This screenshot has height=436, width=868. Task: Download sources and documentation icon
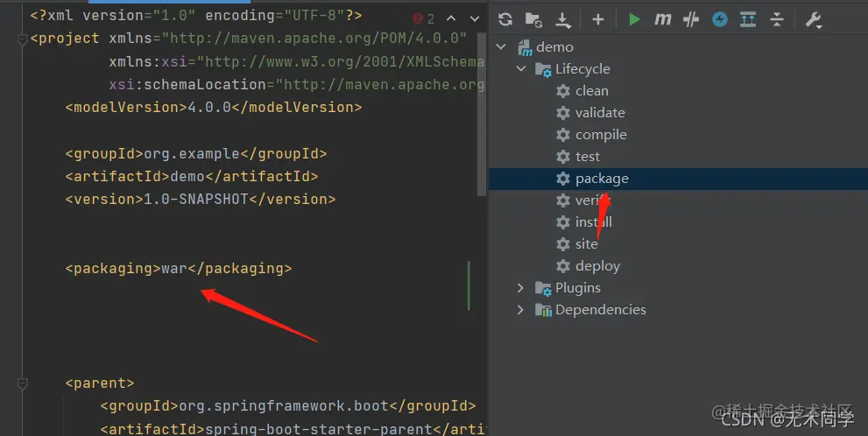point(563,20)
